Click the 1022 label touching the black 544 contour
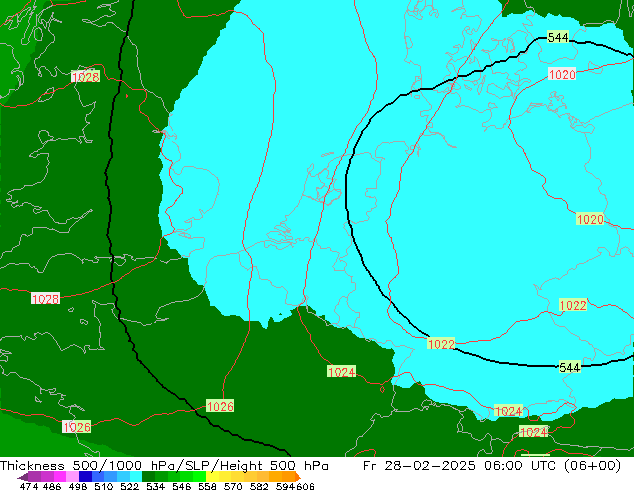 point(441,344)
